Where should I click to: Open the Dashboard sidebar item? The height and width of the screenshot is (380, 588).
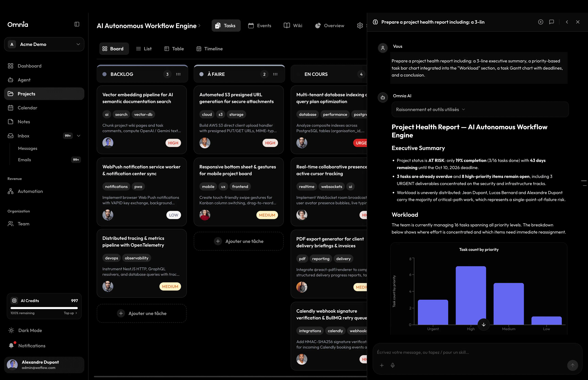pyautogui.click(x=44, y=66)
